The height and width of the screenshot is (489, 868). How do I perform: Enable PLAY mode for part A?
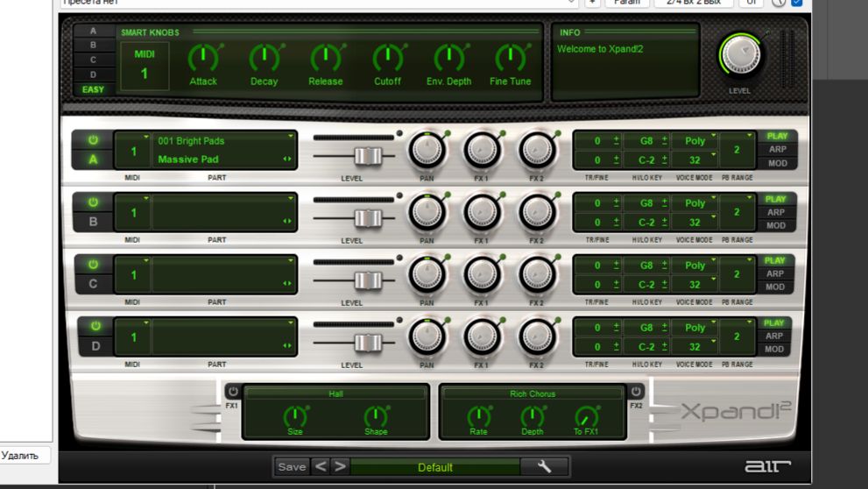click(x=777, y=136)
